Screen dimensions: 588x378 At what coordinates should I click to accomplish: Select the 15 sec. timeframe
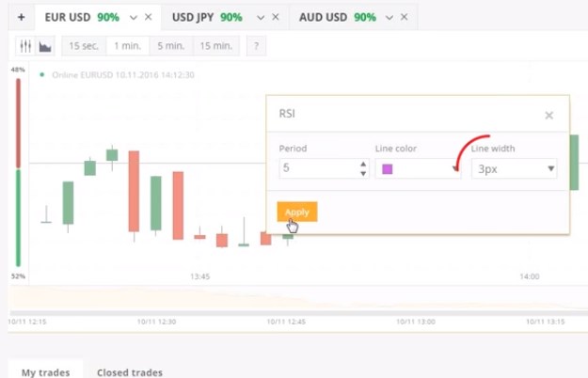84,46
